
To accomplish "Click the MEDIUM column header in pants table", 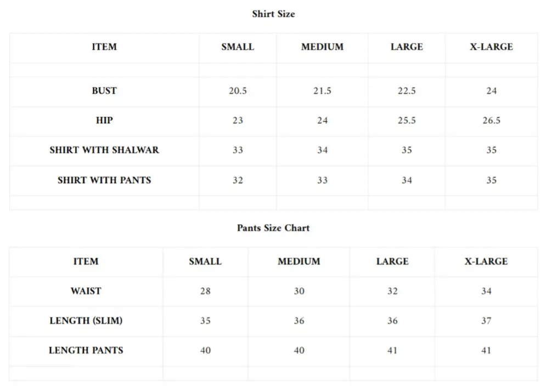I will click(299, 262).
